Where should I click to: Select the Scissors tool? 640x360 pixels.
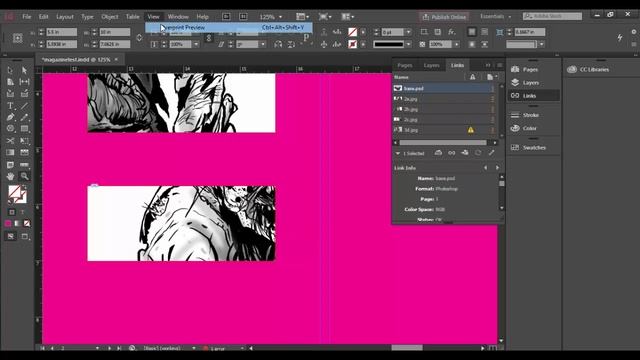click(x=10, y=140)
